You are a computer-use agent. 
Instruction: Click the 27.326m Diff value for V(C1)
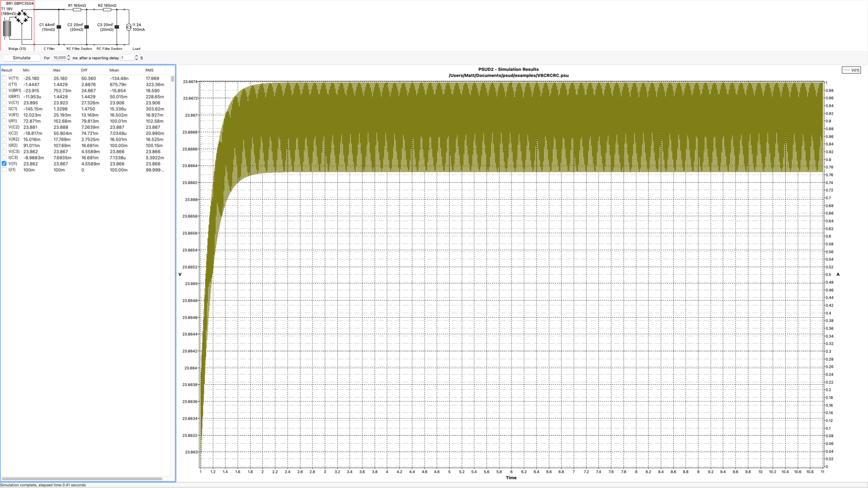pos(90,103)
